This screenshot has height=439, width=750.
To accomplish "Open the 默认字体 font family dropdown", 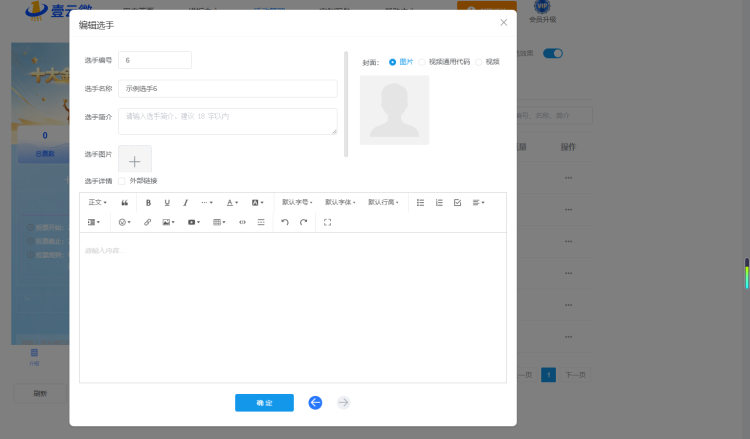I will [340, 202].
